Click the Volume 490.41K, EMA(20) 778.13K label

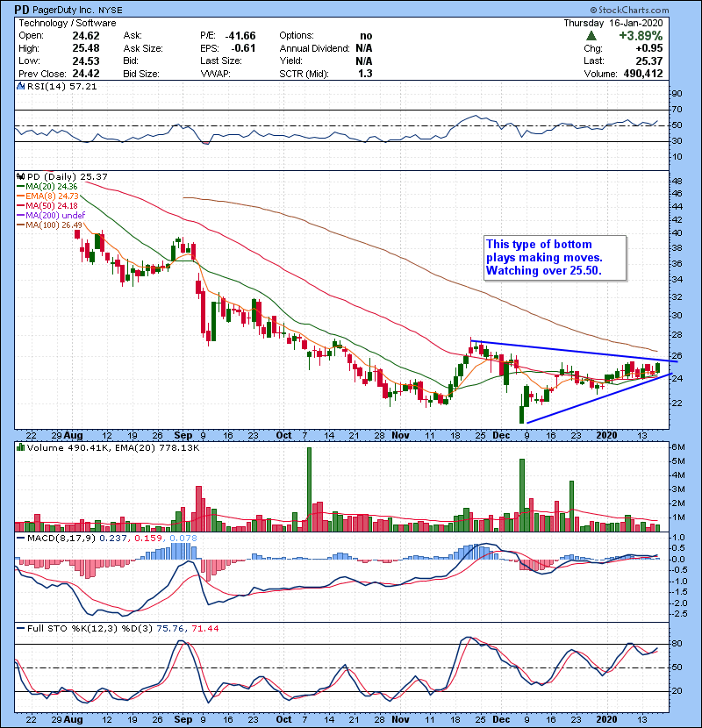tap(113, 447)
